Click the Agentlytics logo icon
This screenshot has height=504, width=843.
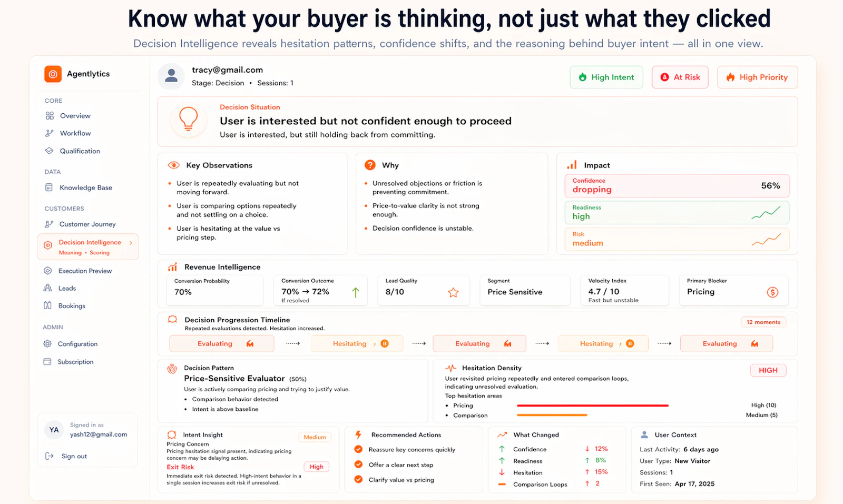(x=53, y=74)
